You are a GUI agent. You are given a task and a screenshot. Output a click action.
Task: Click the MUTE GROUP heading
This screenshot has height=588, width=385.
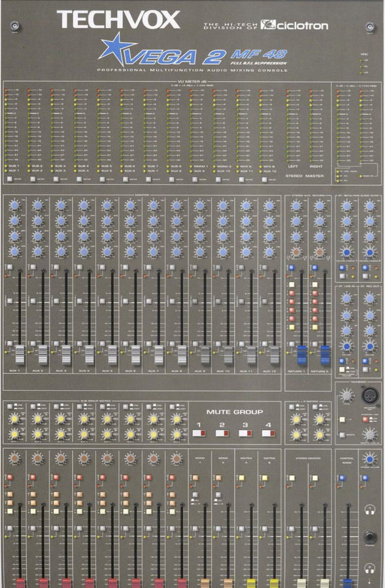pos(235,412)
